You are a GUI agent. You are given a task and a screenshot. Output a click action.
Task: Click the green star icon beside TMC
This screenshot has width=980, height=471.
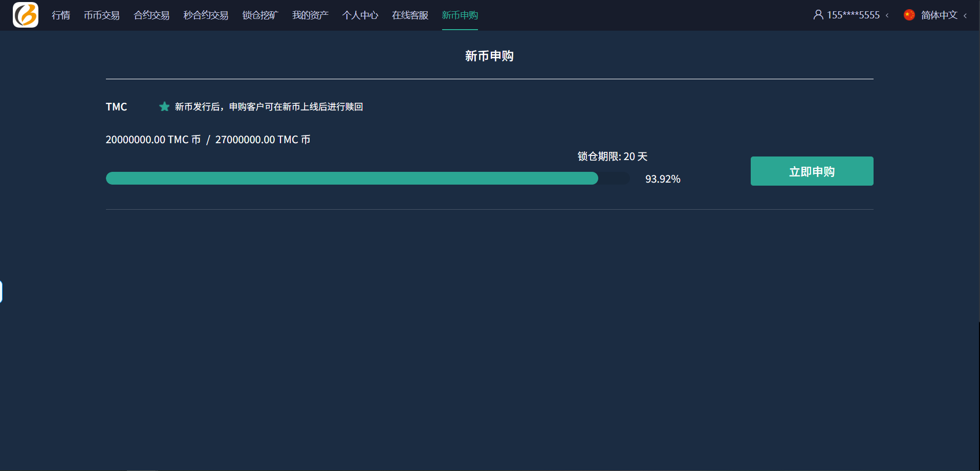[x=164, y=106]
